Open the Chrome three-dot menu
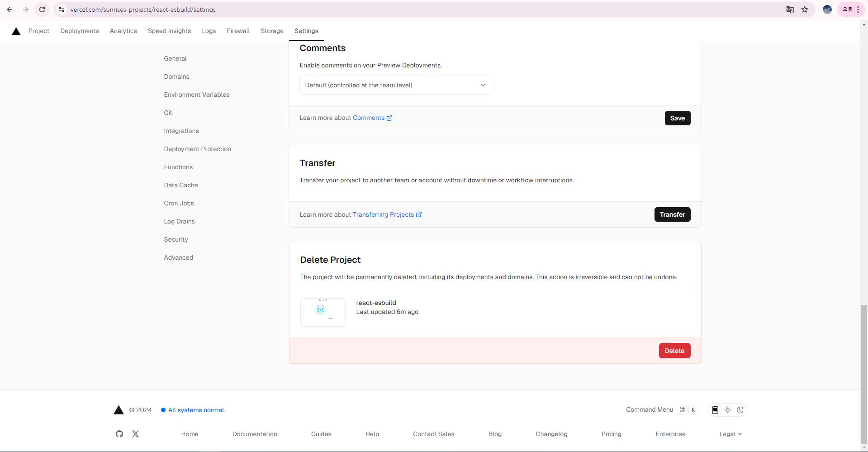 tap(858, 10)
